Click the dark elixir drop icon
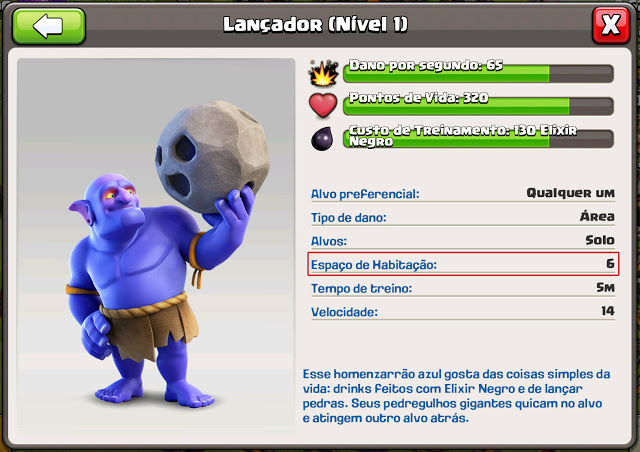640x452 pixels. point(322,138)
